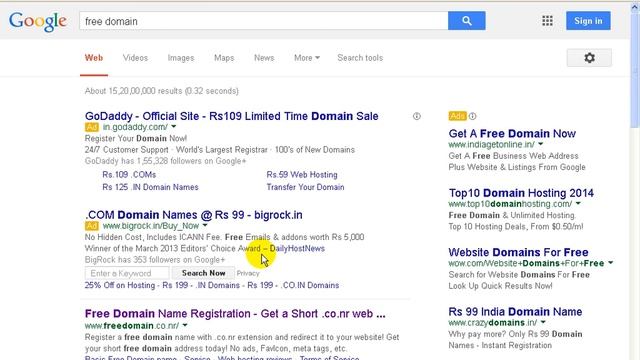Click in the 'free domain' search box
640x360 pixels.
coord(264,21)
